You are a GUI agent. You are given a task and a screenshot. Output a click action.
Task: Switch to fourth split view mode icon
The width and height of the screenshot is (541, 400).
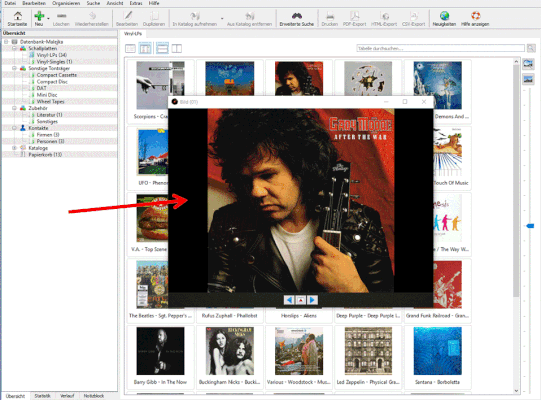coord(177,49)
